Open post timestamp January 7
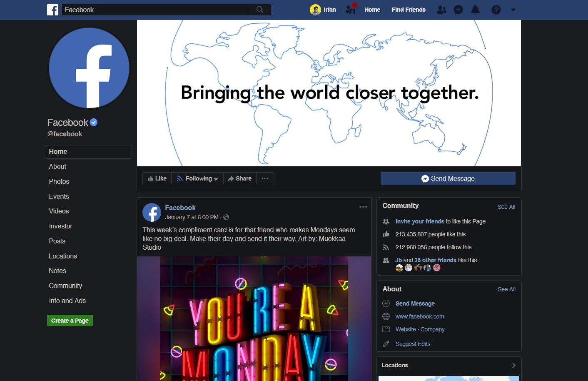Viewport: 588px width, 381px height. click(192, 217)
